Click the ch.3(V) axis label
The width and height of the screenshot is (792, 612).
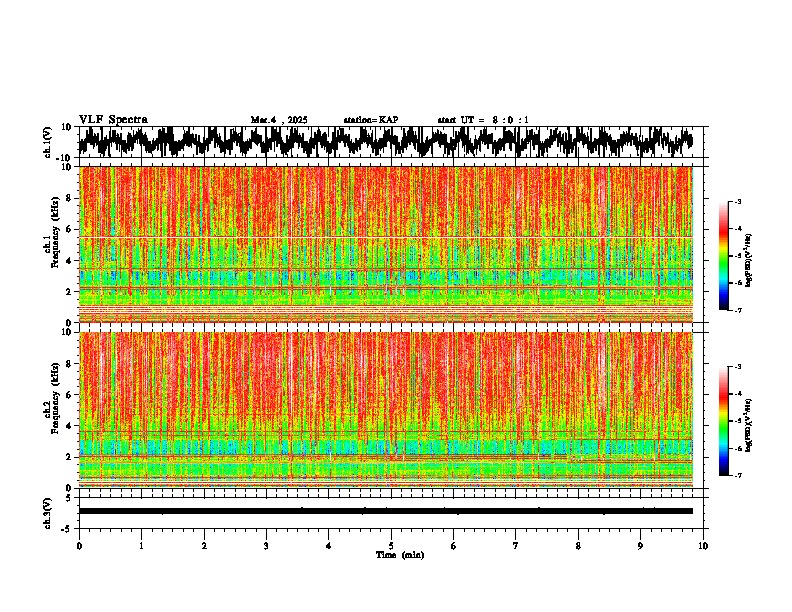pos(48,514)
